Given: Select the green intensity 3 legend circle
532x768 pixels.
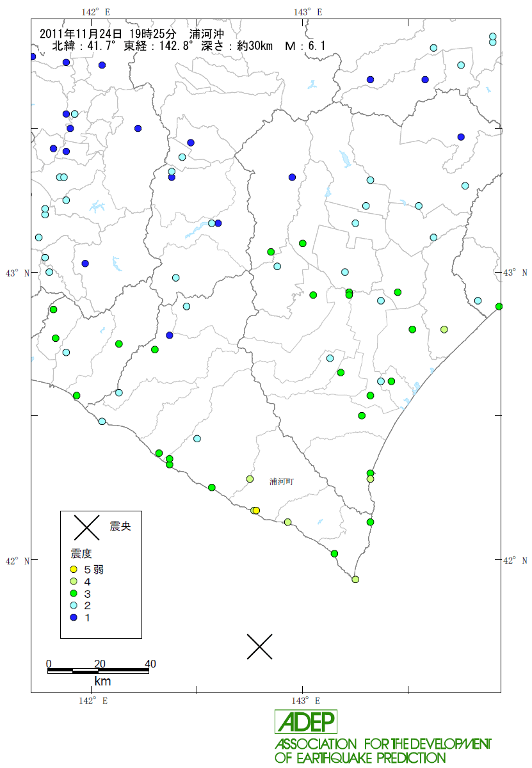Looking at the screenshot, I should tap(73, 593).
